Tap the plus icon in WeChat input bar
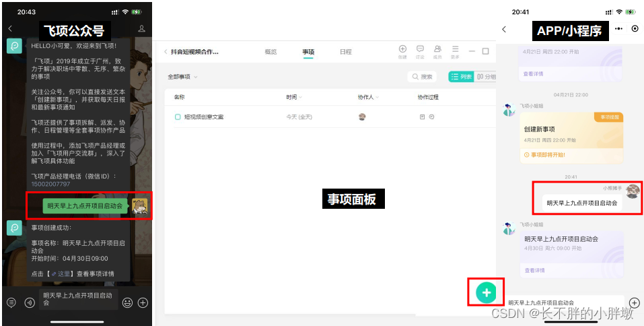Image resolution: width=644 pixels, height=326 pixels. pos(143,303)
